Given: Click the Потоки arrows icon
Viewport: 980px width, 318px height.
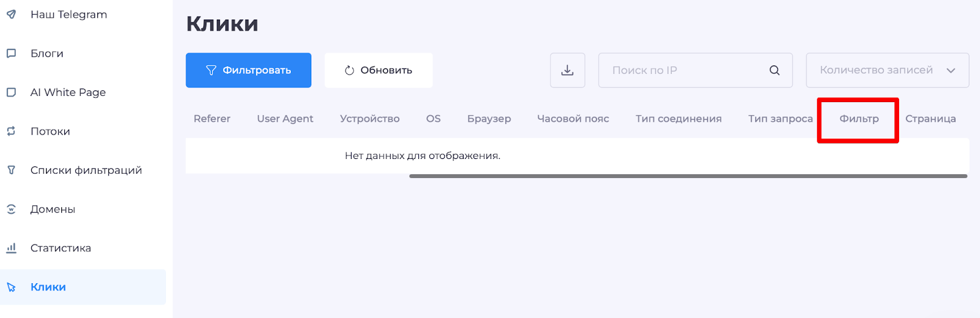Looking at the screenshot, I should click(x=11, y=131).
